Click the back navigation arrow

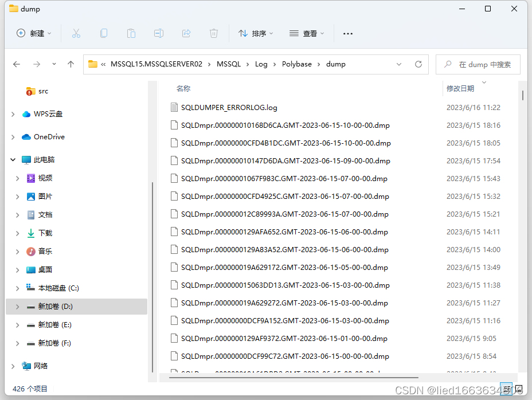click(x=17, y=64)
